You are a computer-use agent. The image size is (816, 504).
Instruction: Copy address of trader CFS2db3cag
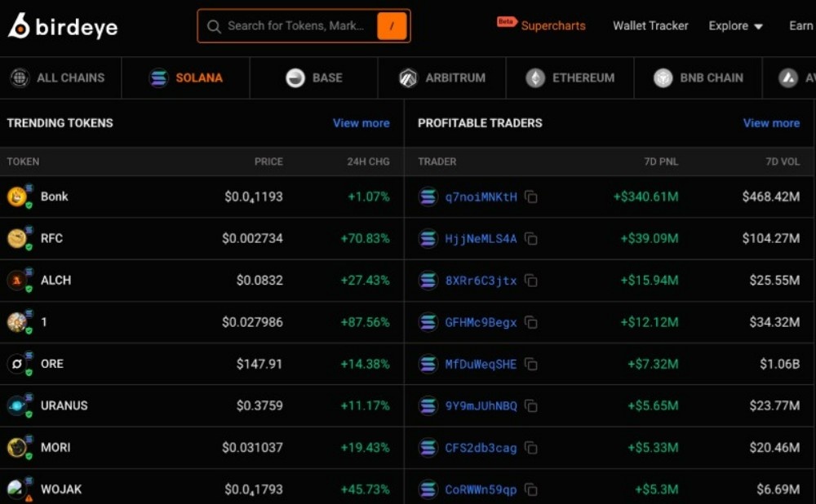(x=531, y=448)
